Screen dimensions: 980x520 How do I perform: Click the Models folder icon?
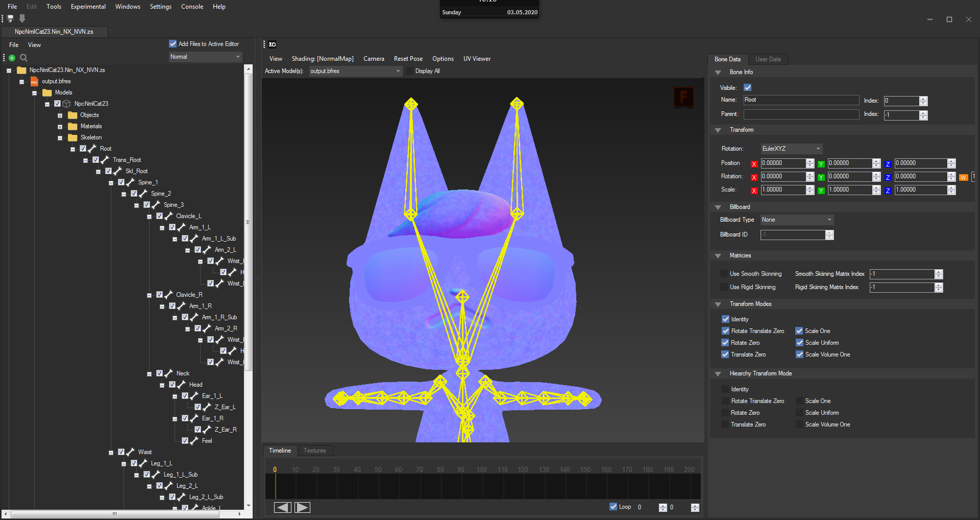47,92
